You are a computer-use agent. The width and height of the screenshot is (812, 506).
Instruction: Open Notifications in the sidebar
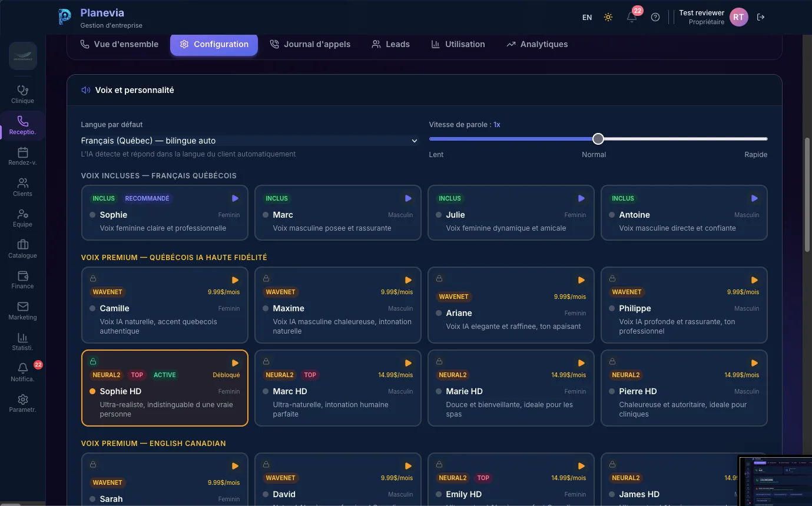(23, 372)
